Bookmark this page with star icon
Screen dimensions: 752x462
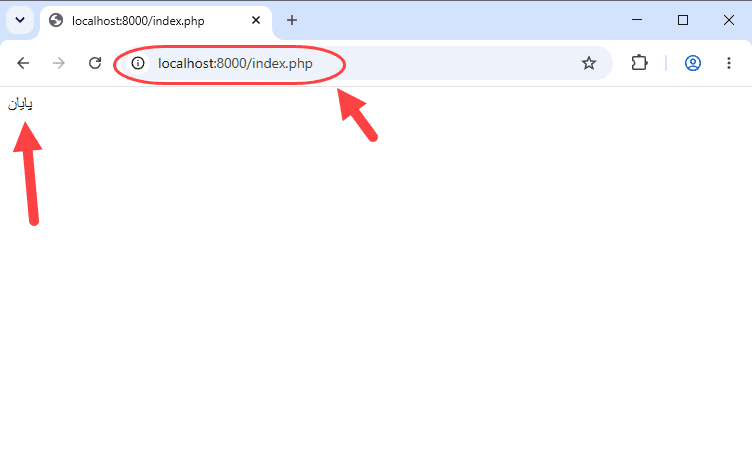pyautogui.click(x=588, y=63)
